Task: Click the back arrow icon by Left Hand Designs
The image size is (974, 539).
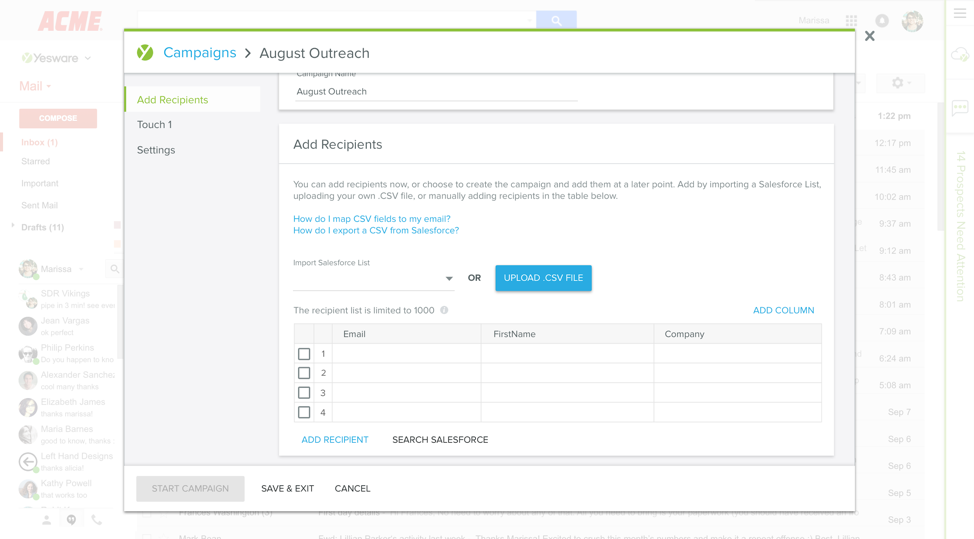Action: click(x=28, y=461)
